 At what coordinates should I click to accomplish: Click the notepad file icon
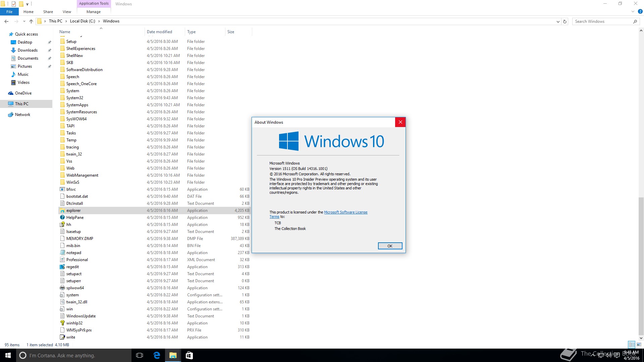(62, 253)
